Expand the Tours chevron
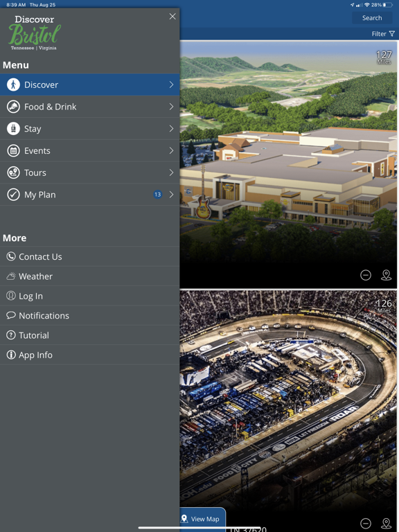 171,172
